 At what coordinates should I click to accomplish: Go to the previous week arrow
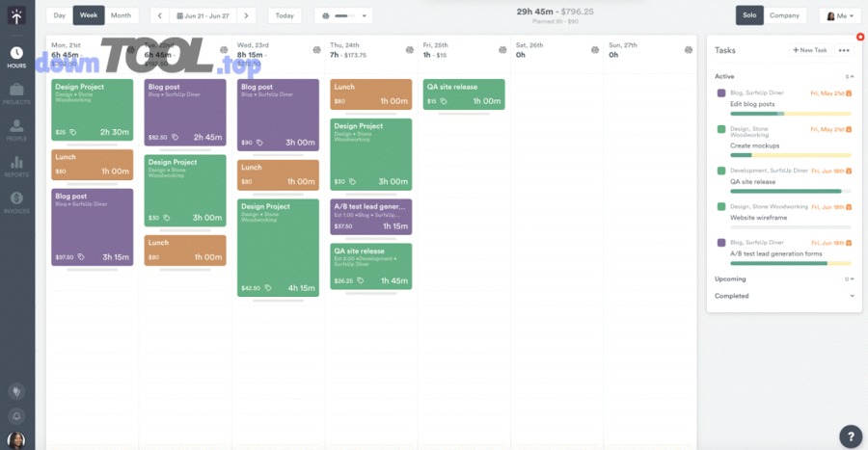click(x=159, y=15)
